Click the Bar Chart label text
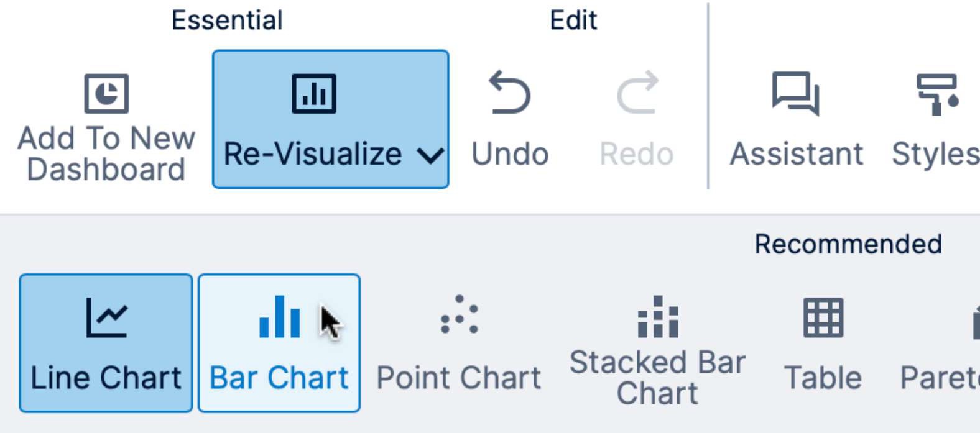Screen dimensions: 980x433 click(x=279, y=377)
